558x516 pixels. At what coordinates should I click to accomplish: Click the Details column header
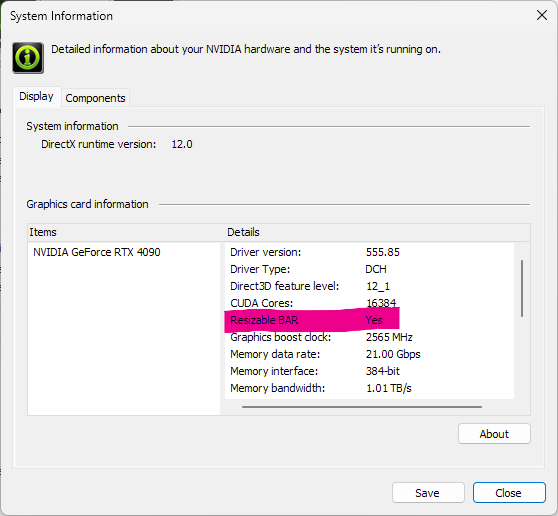378,232
